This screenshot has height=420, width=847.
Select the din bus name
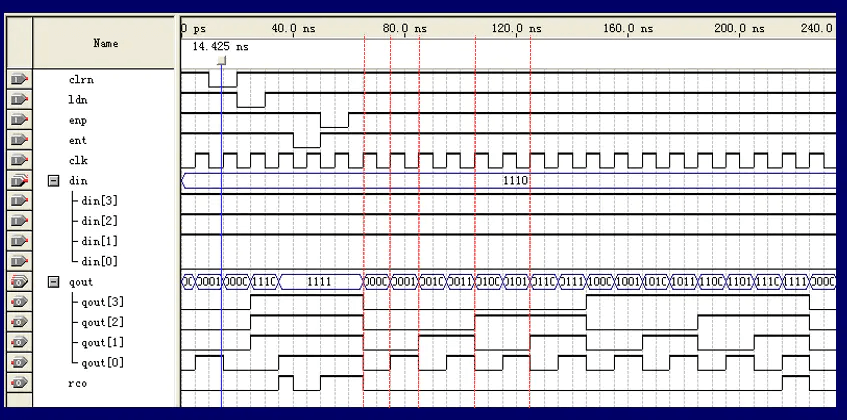click(x=78, y=181)
